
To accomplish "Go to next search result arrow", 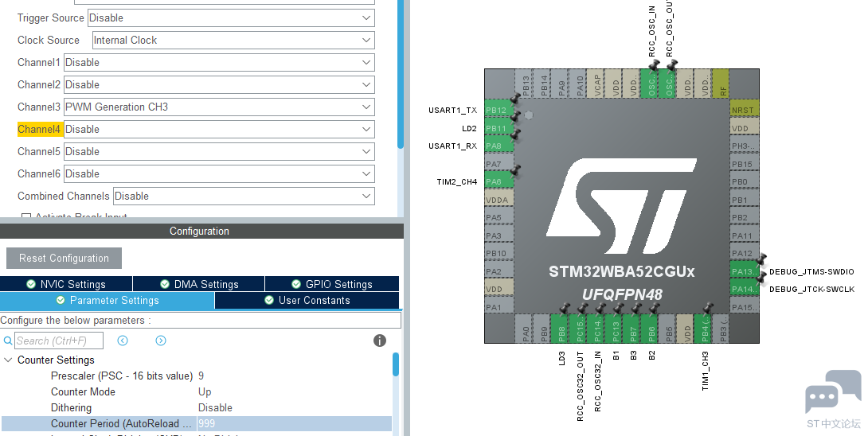I will 161,341.
